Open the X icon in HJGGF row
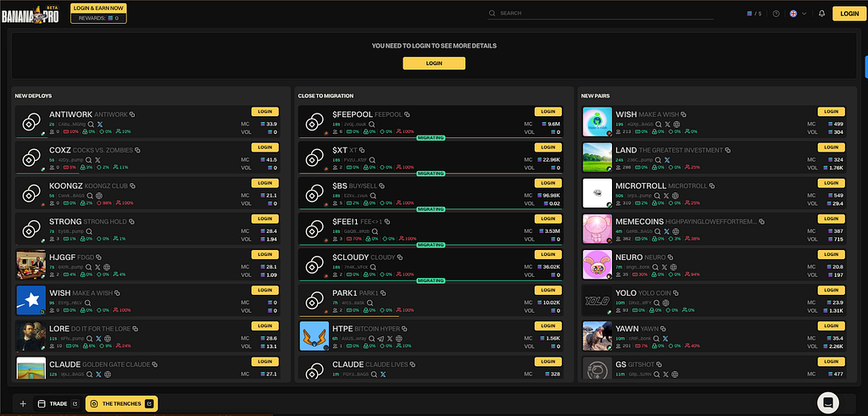Viewport: 868px width, 416px height. 98,267
